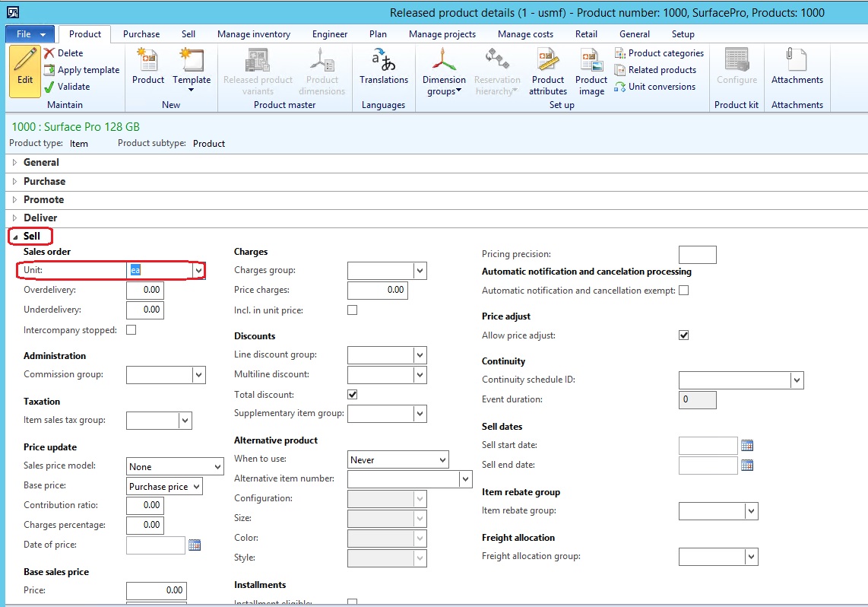The image size is (868, 607).
Task: Click the Delete red X icon
Action: pos(50,53)
